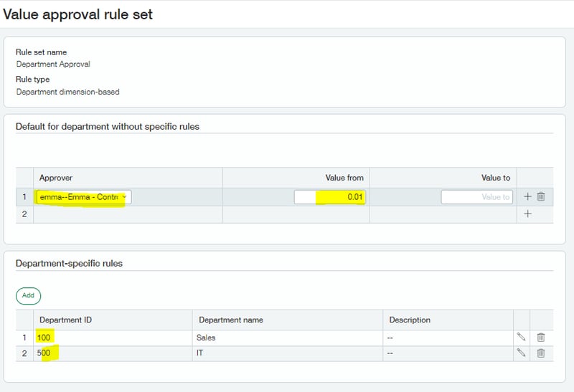The height and width of the screenshot is (392, 574).
Task: Click the Description column header
Action: coord(410,320)
